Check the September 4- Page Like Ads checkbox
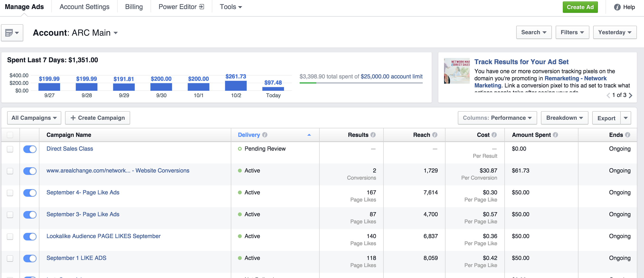The image size is (644, 278). pos(10,193)
